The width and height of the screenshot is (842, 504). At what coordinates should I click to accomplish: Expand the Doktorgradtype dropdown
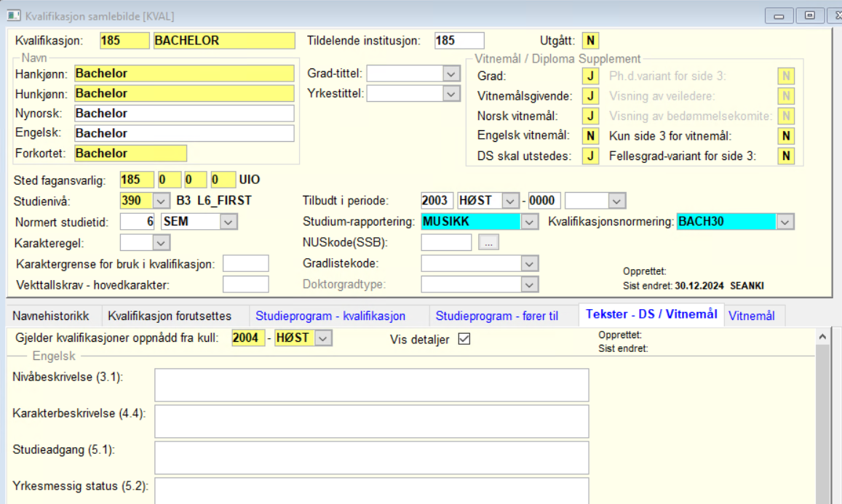529,284
